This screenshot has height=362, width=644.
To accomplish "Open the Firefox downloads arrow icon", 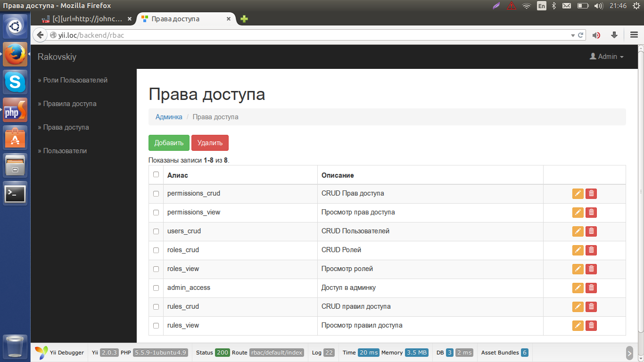I will pos(614,35).
